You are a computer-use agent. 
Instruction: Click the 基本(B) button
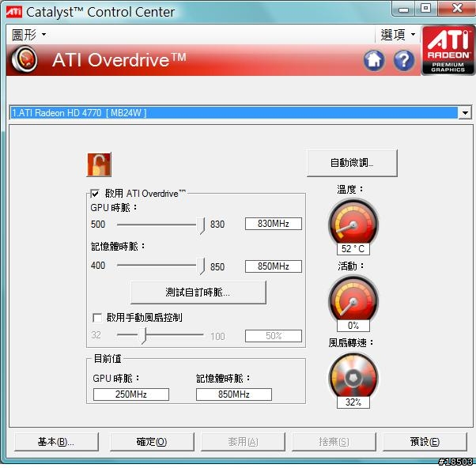click(x=56, y=442)
